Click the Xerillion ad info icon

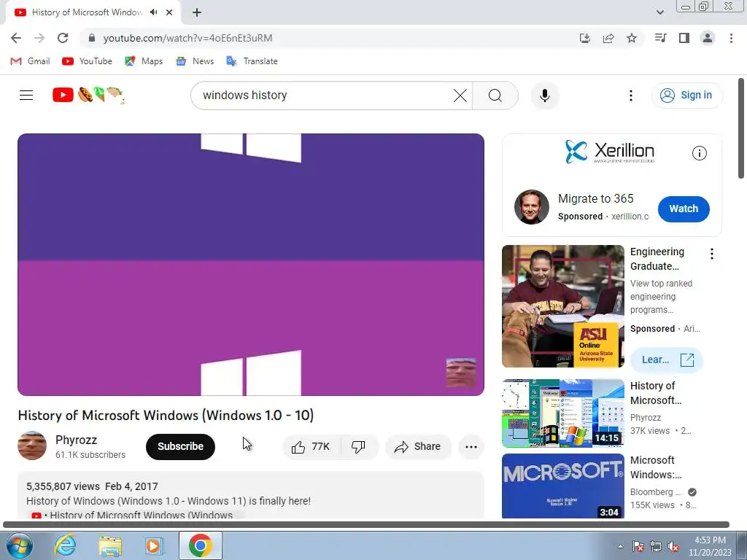pyautogui.click(x=699, y=153)
